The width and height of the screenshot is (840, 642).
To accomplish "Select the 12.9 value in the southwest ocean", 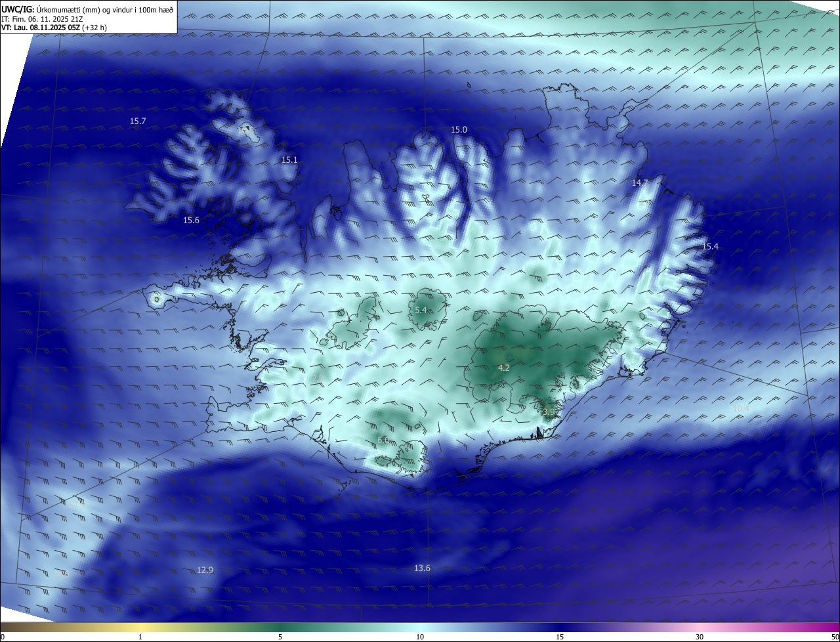I will (x=205, y=570).
